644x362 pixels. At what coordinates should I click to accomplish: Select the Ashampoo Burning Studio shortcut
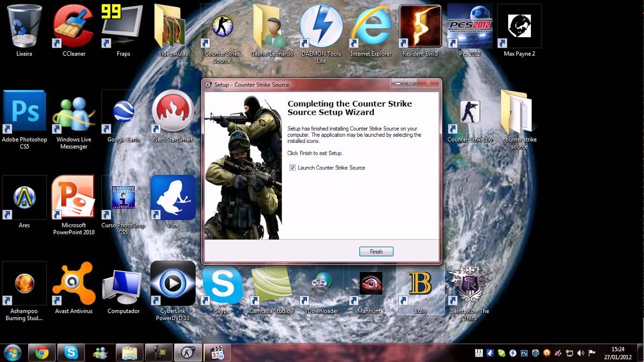tap(24, 291)
